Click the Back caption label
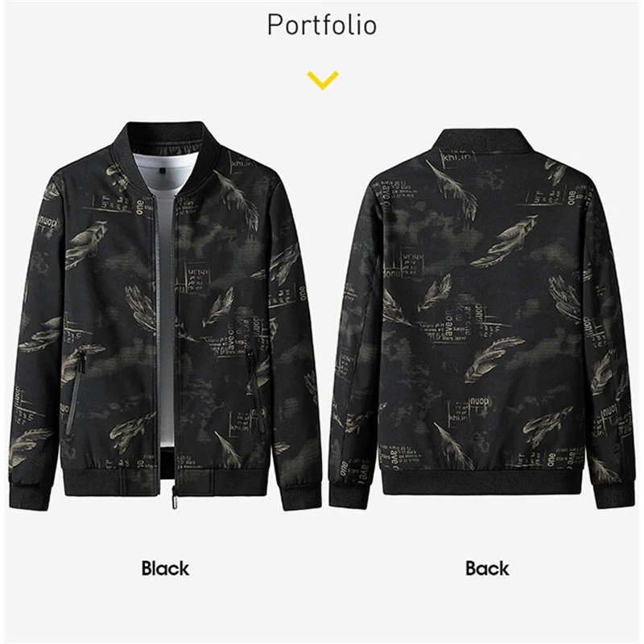644x644 pixels. 487,568
